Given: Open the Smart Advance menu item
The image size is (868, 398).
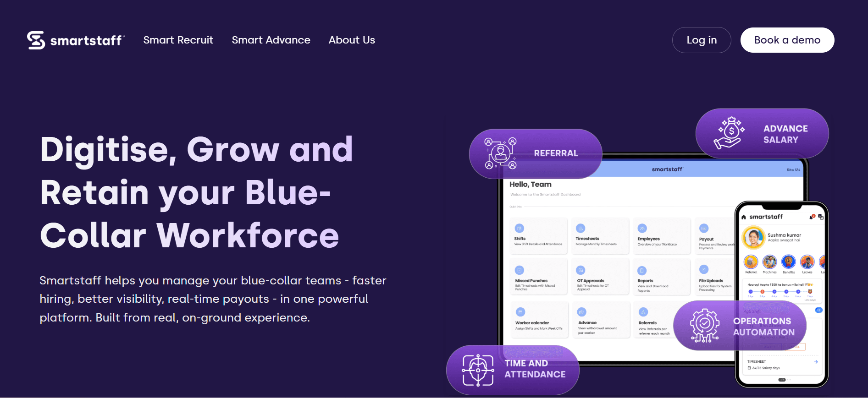Looking at the screenshot, I should click(x=271, y=40).
